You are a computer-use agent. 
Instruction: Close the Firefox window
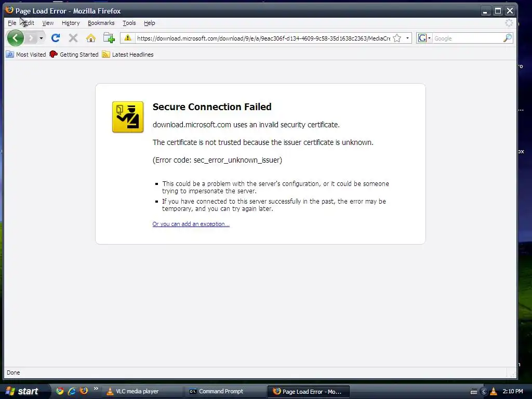point(510,11)
